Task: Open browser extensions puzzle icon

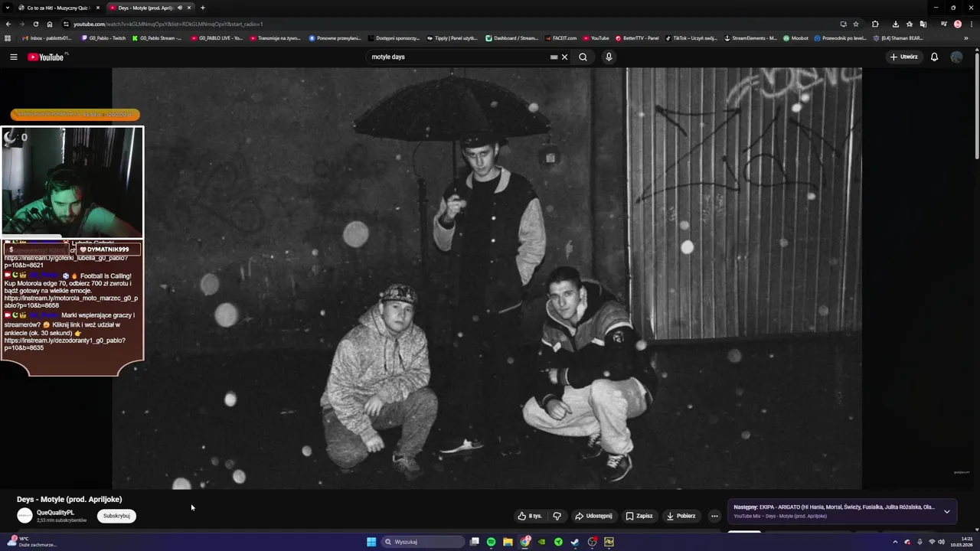Action: (x=875, y=24)
